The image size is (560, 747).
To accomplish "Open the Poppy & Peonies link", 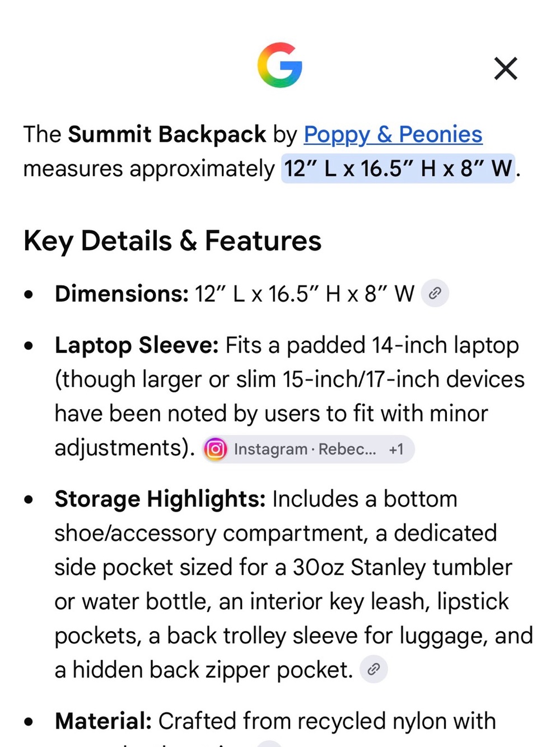I will coord(393,134).
